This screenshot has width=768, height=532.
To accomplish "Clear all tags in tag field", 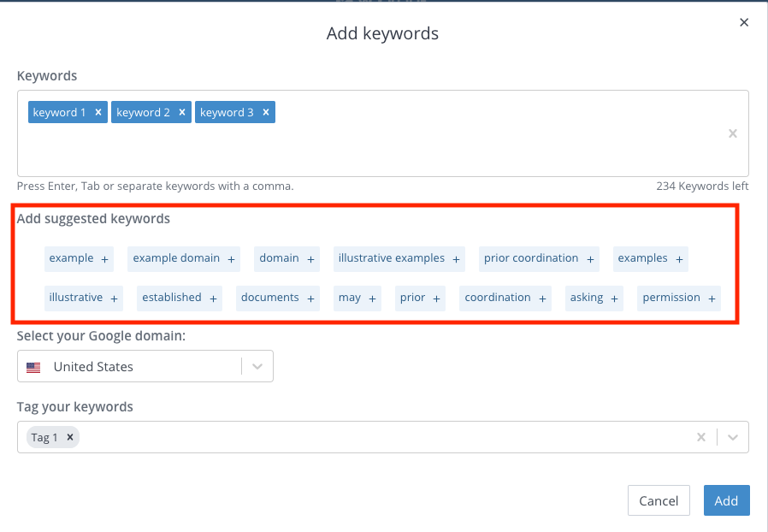I will pos(701,437).
